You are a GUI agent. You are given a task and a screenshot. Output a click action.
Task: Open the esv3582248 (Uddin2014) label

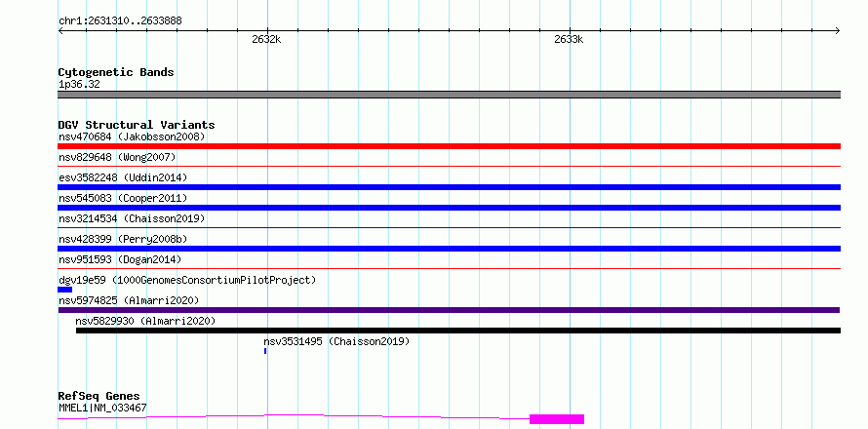tap(123, 177)
